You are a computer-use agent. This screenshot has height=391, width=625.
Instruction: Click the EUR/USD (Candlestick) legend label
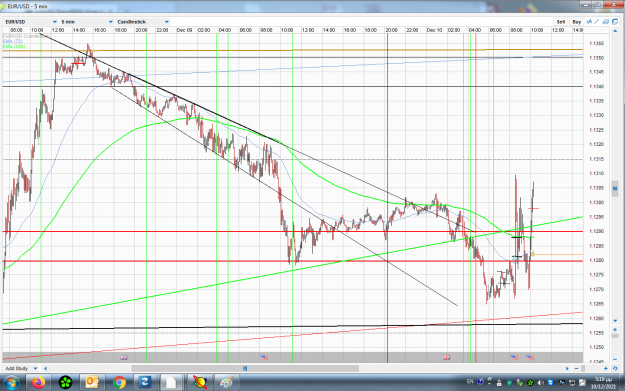27,36
